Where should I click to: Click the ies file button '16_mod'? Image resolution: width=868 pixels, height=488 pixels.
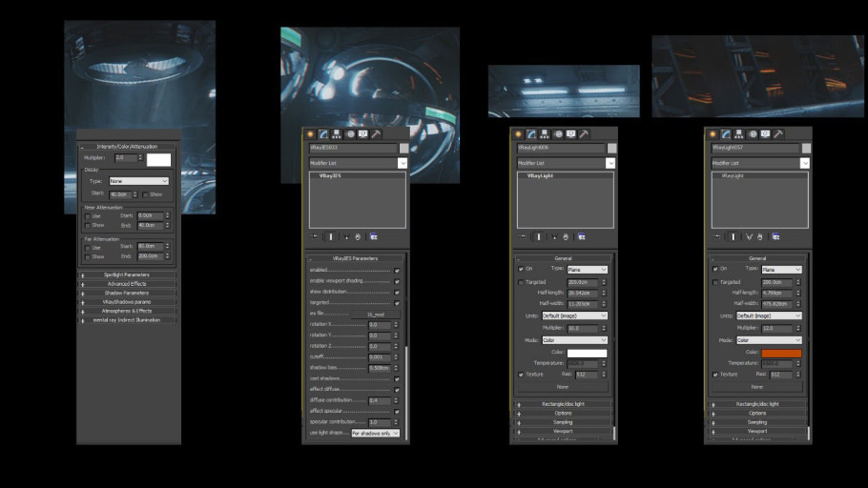point(375,315)
